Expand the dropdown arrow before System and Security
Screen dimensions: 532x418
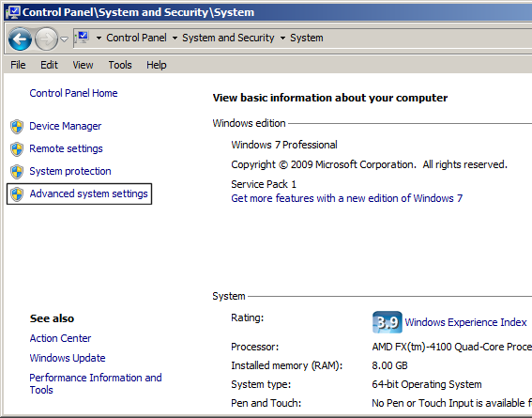point(175,38)
